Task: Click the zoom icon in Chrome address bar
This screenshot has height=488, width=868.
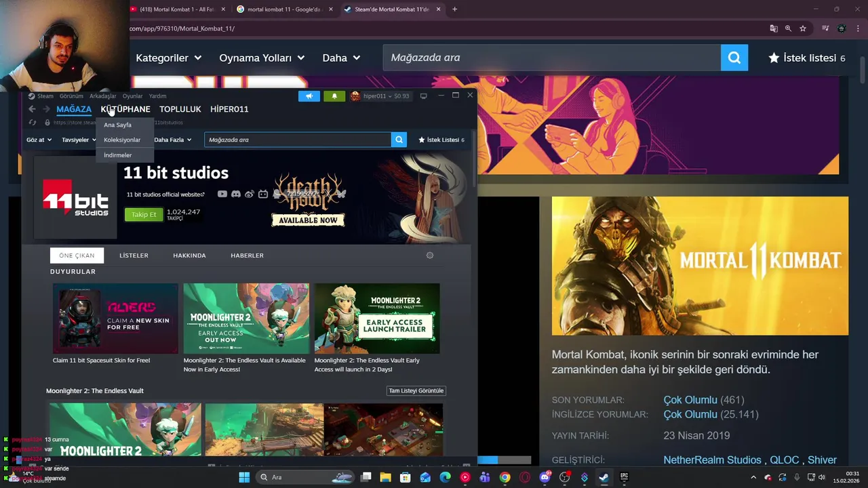Action: [x=788, y=28]
